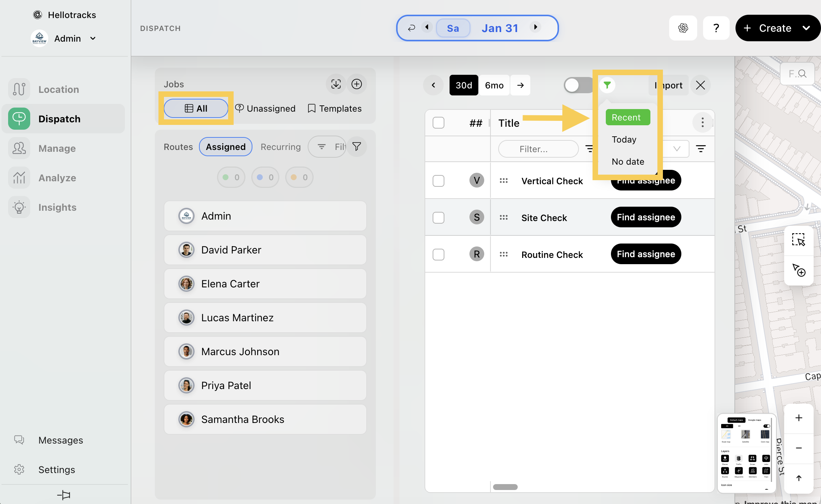Screen dimensions: 821x504
Task: Click the green date filter funnel icon
Action: (607, 85)
